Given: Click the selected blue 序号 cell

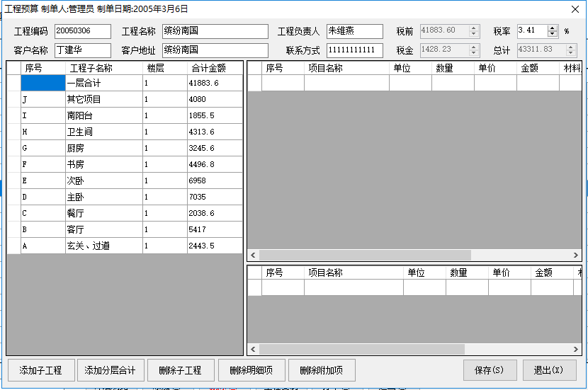Looking at the screenshot, I should click(x=43, y=83).
